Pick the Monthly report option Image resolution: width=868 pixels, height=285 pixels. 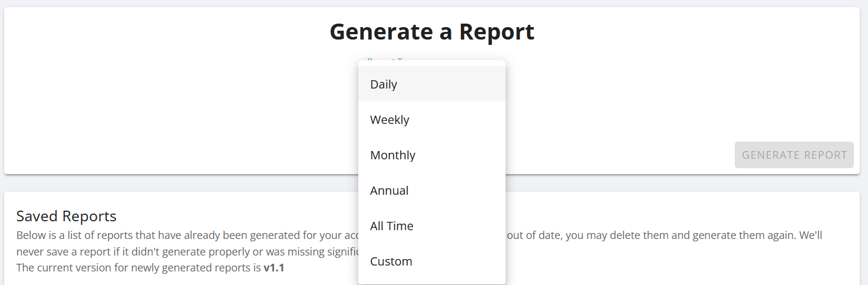pyautogui.click(x=431, y=155)
